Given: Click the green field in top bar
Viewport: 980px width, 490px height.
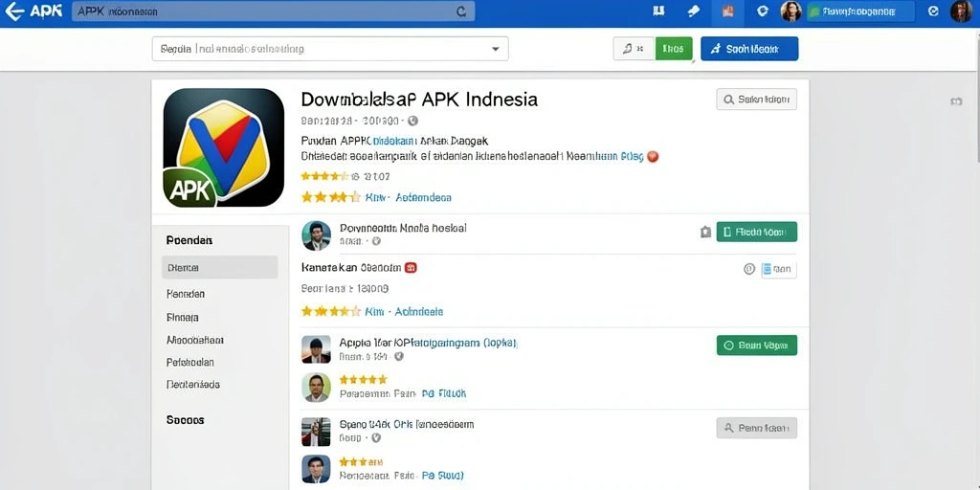Looking at the screenshot, I should pyautogui.click(x=860, y=11).
